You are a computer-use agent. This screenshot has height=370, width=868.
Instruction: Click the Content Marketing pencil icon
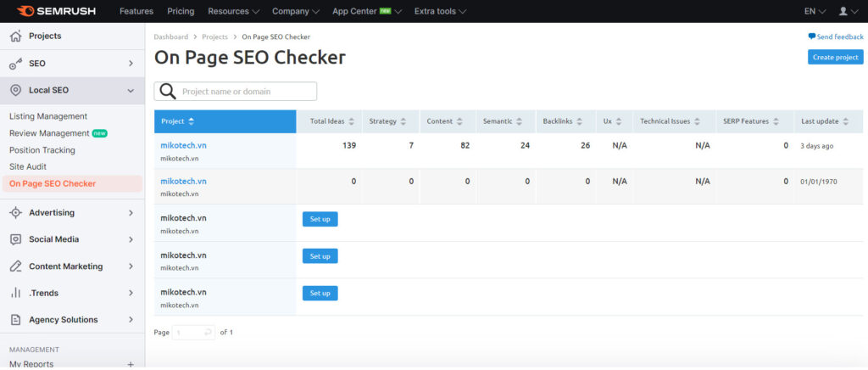pyautogui.click(x=15, y=266)
